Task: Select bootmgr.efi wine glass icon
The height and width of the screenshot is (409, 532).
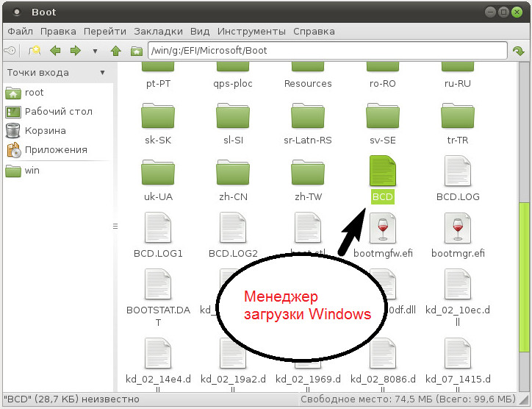Action: (x=458, y=227)
